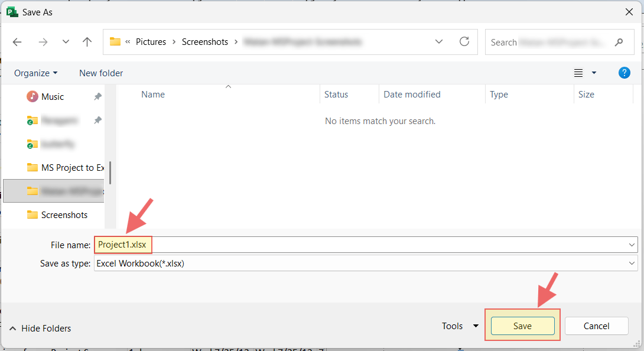Open the Tools dropdown
Screen dimensions: 644x351
(460, 326)
